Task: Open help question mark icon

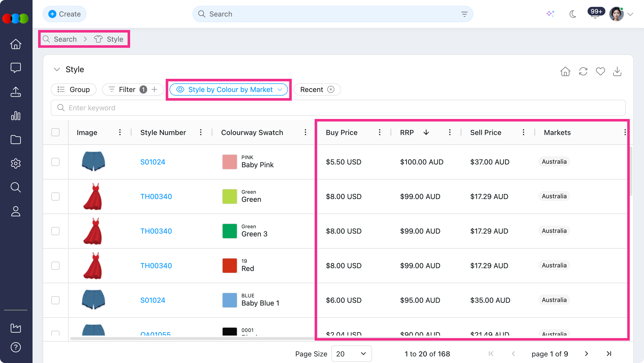Action: click(x=16, y=347)
